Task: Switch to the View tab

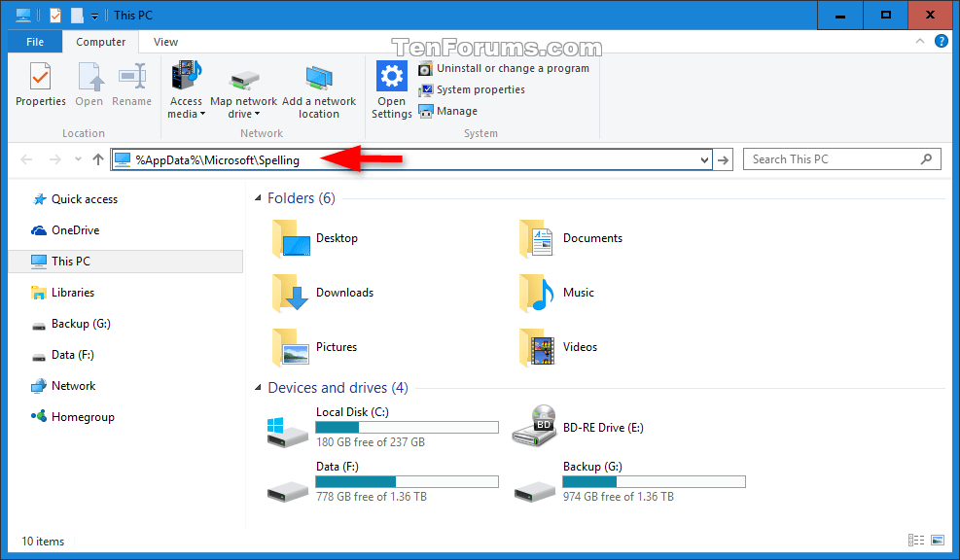Action: point(164,42)
